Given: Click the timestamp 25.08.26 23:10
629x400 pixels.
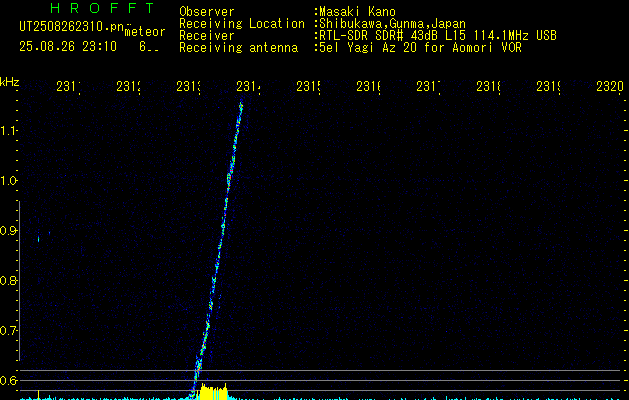Looking at the screenshot, I should (68, 47).
